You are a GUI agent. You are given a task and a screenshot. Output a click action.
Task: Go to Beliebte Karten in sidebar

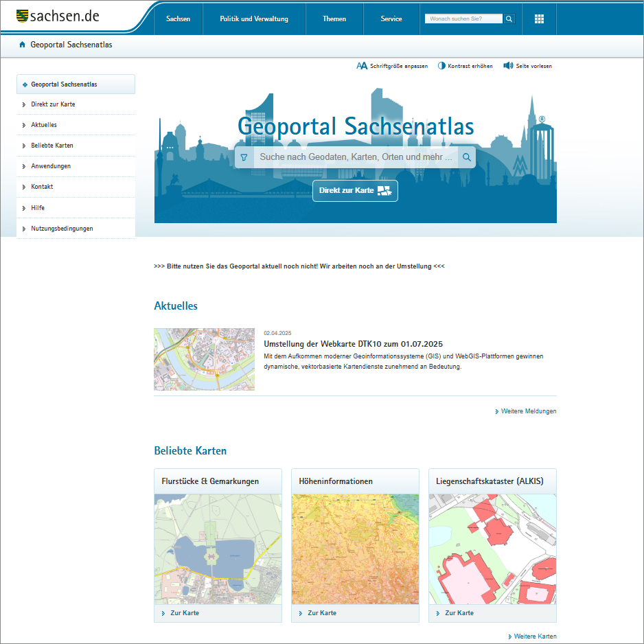[76, 146]
